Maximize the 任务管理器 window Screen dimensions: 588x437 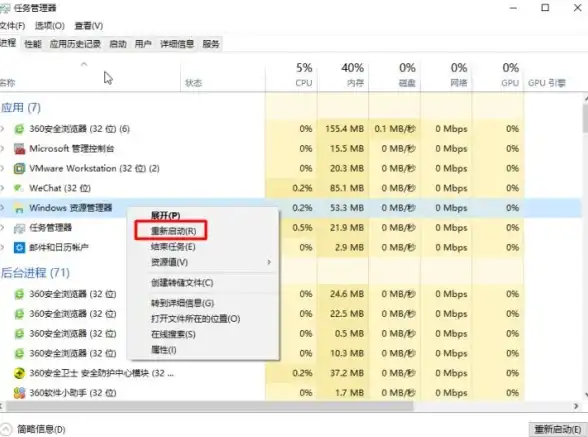[545, 8]
